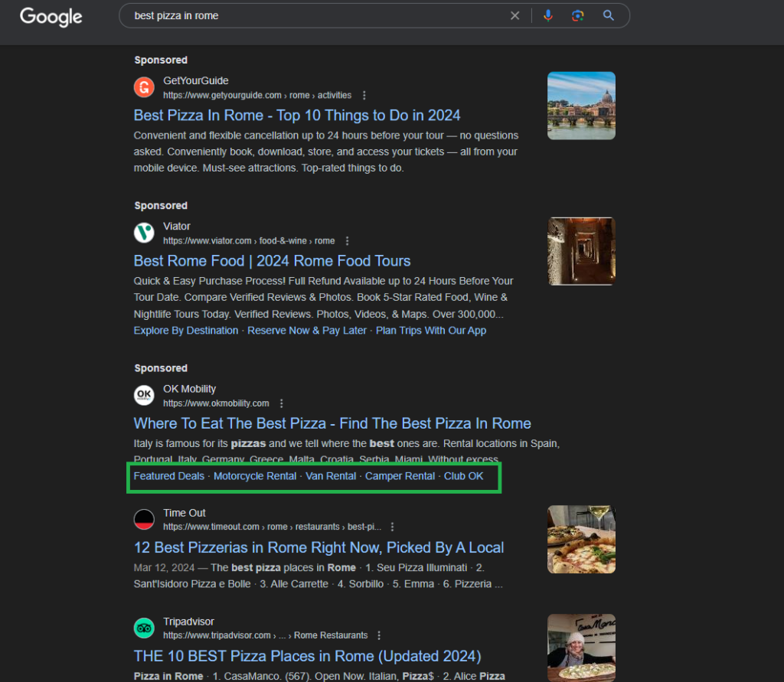
Task: Click the Google logo
Action: tap(51, 17)
